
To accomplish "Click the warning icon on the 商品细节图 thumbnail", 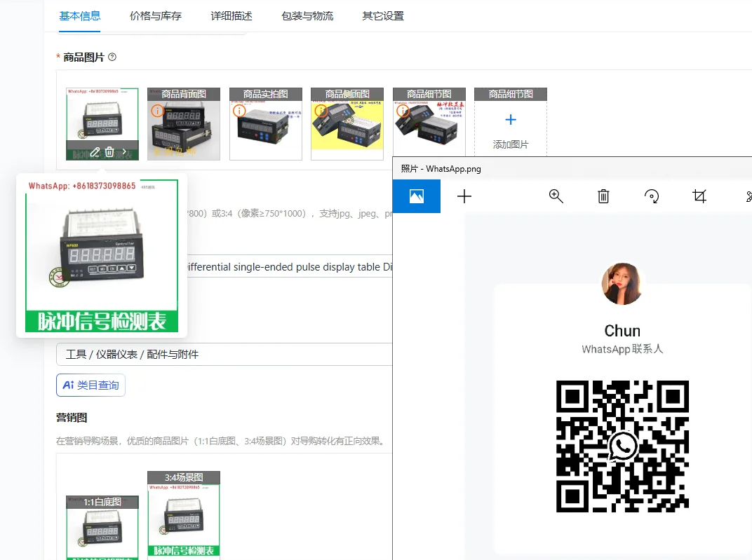I will (403, 111).
